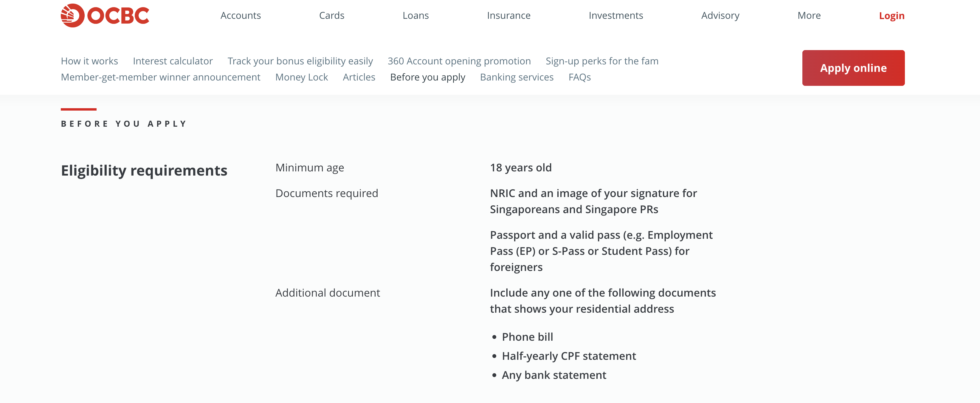Go to Banking services section

point(516,77)
